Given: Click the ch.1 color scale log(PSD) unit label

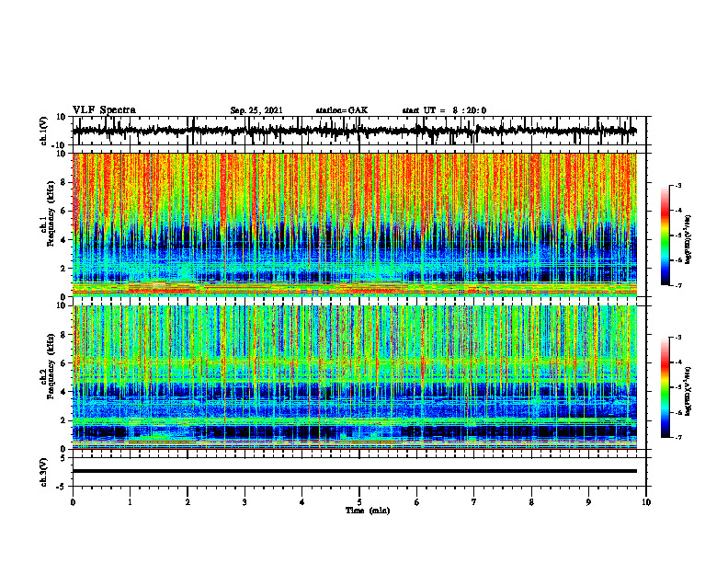Looking at the screenshot, I should click(x=688, y=240).
